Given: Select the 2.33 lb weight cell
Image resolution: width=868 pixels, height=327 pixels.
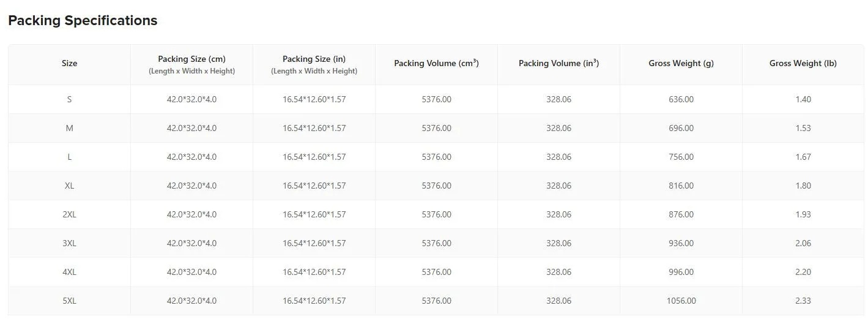Looking at the screenshot, I should pyautogui.click(x=803, y=301).
